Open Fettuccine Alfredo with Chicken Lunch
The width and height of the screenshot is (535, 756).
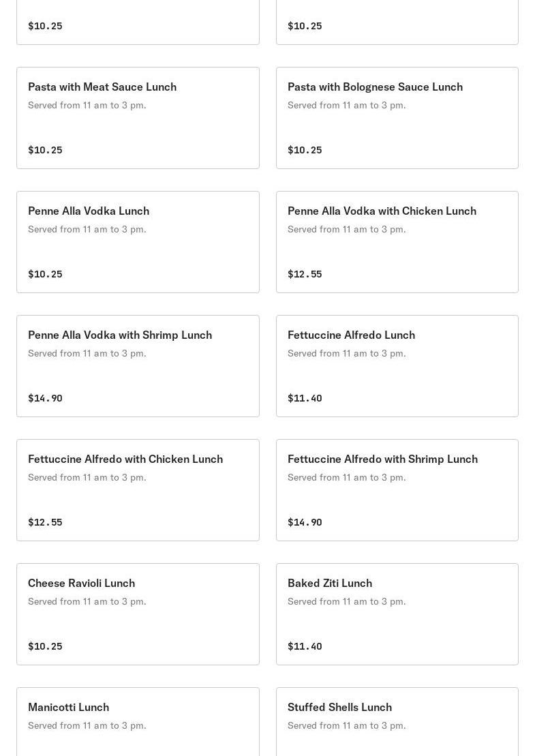click(x=125, y=459)
